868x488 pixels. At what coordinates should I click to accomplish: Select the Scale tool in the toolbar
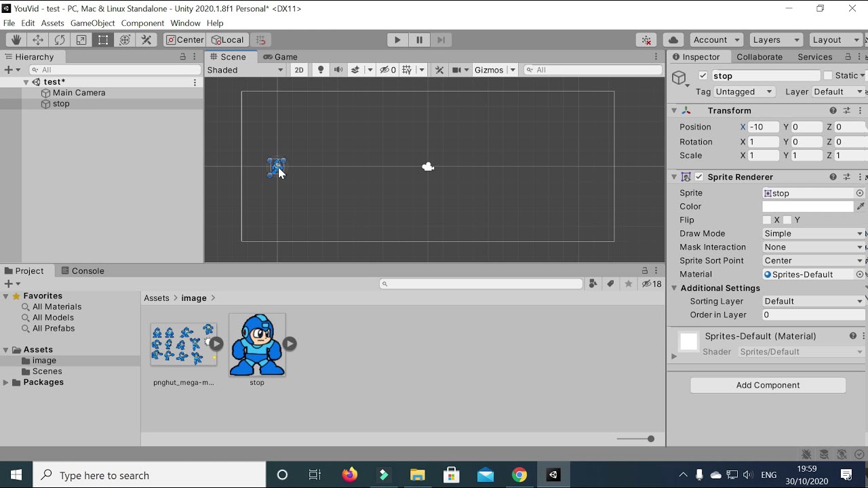(81, 40)
